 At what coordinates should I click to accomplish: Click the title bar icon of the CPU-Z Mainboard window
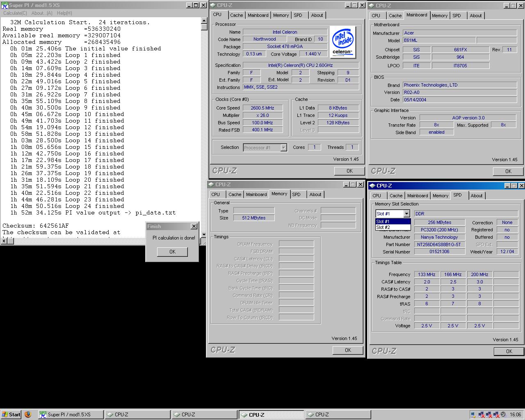372,5
